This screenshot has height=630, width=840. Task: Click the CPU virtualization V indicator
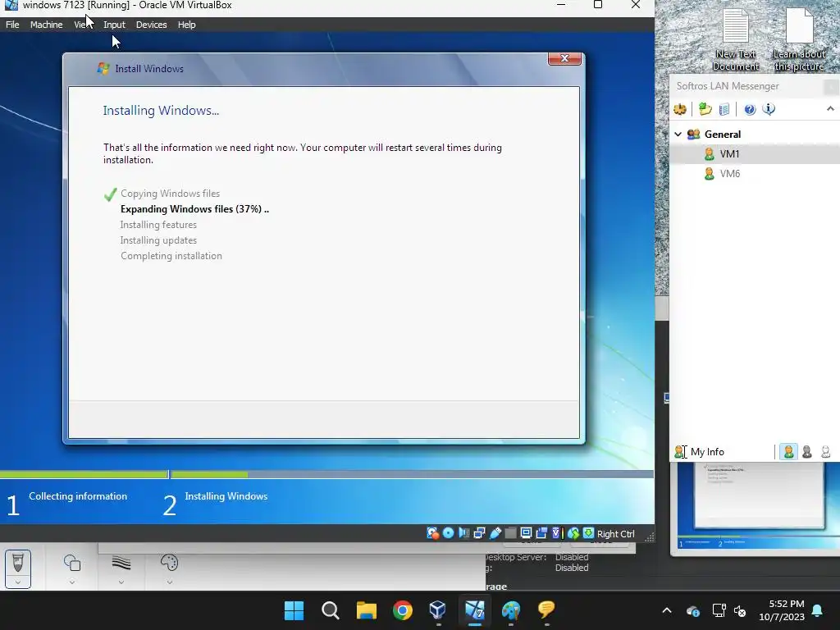[557, 533]
